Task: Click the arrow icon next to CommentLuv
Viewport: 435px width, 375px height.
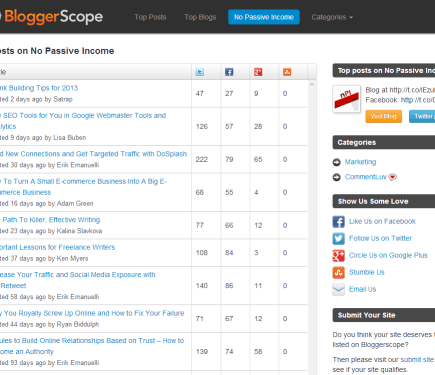Action: (337, 177)
